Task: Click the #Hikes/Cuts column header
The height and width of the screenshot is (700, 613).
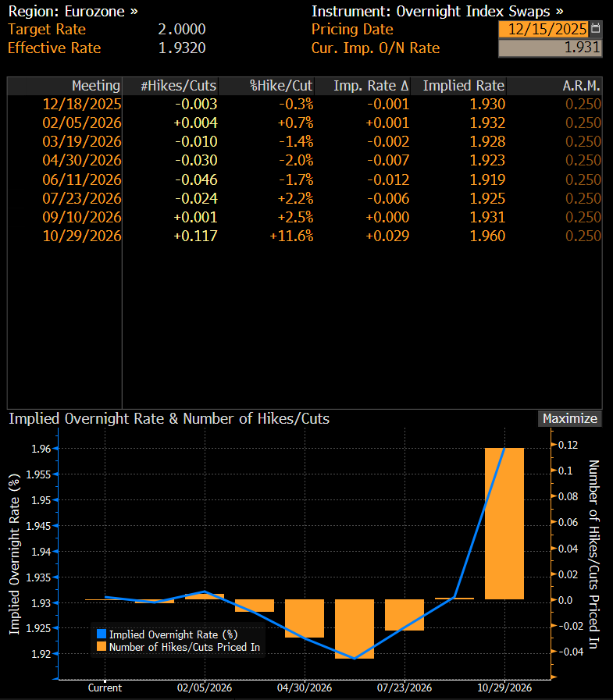Action: [178, 85]
